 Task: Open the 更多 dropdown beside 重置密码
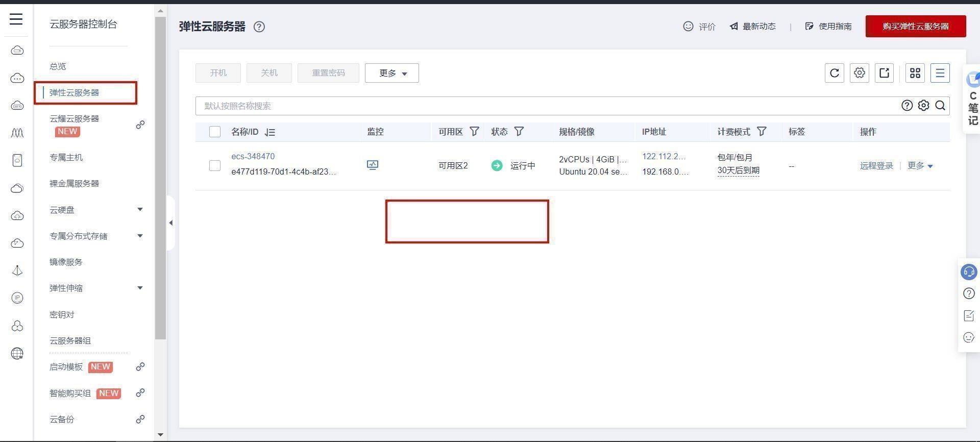click(392, 73)
